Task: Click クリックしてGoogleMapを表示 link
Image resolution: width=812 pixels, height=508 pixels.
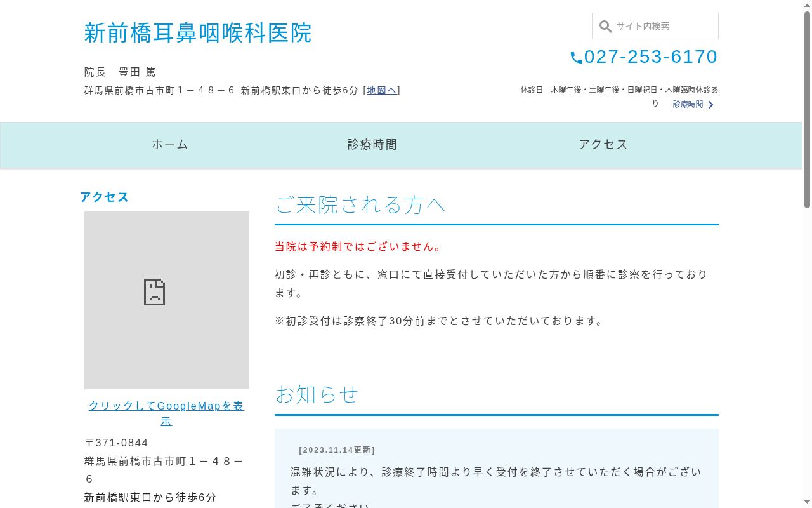Action: [166, 413]
